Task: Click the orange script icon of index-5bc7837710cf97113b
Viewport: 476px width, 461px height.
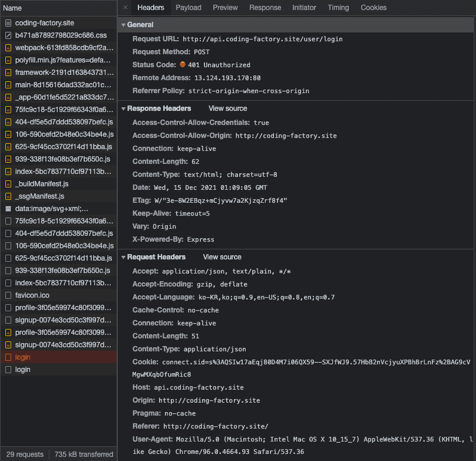Action: 8,172
